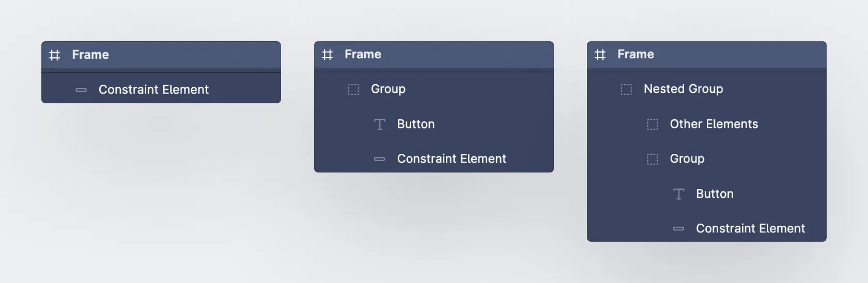
Task: Select the Constraint Element layer in the right panel
Action: tap(750, 228)
